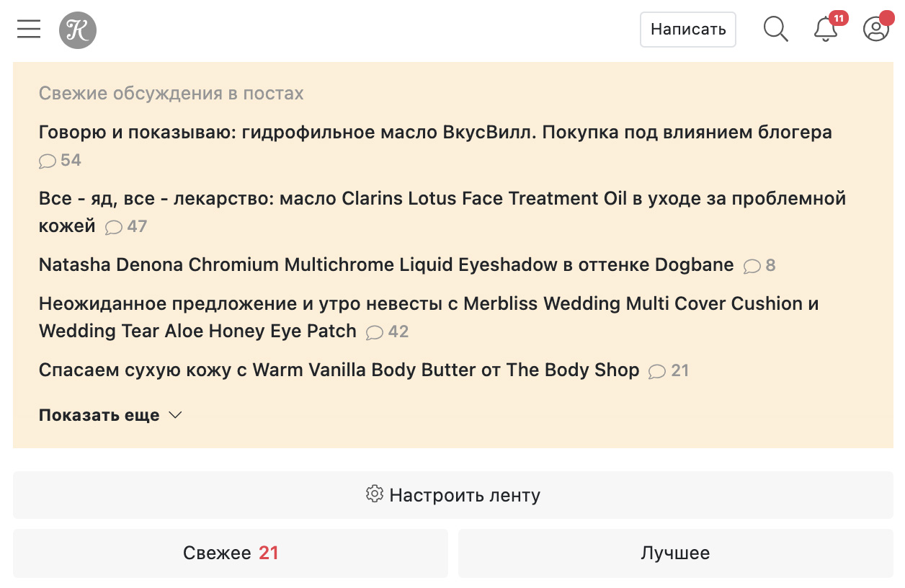Open the user profile avatar icon

876,30
